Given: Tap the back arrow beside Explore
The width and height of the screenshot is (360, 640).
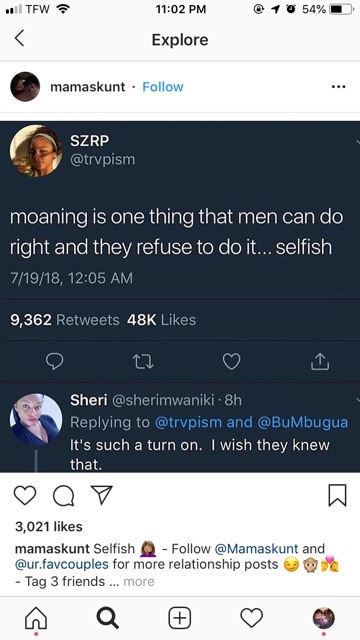Looking at the screenshot, I should [x=20, y=38].
